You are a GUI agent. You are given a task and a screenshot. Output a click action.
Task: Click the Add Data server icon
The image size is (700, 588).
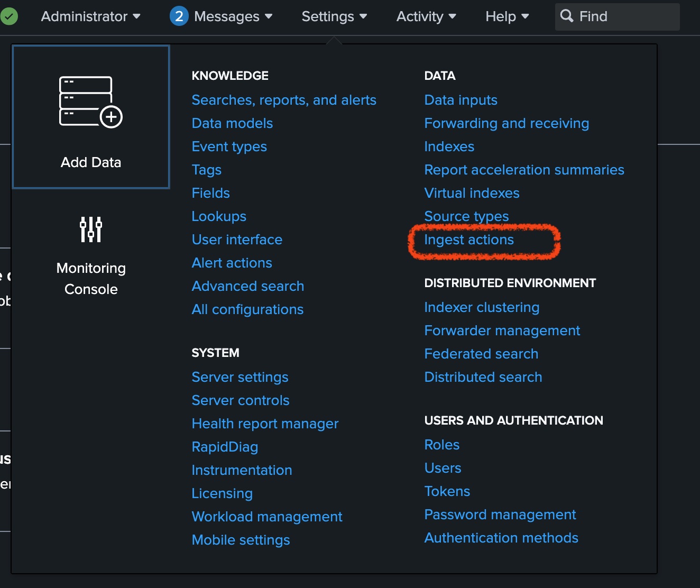pos(90,102)
